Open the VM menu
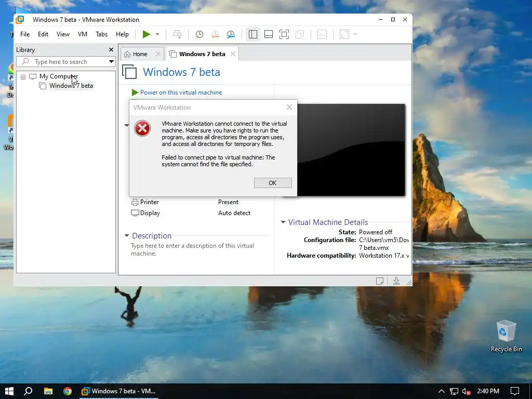This screenshot has width=532, height=399. pos(83,34)
